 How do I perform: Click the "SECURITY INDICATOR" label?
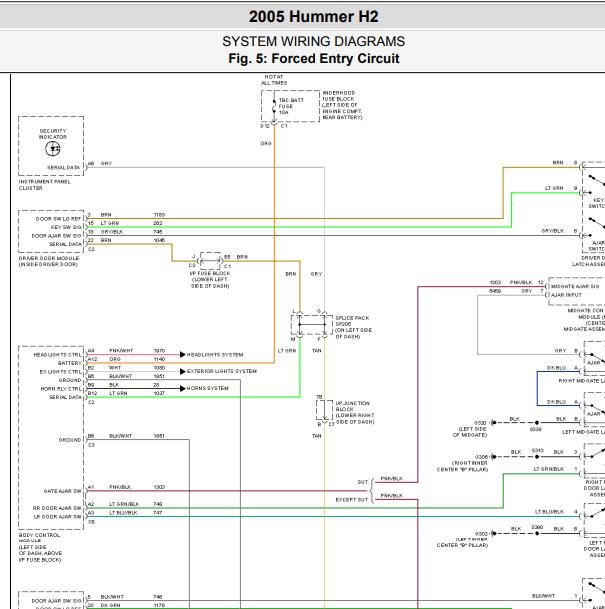coord(53,134)
